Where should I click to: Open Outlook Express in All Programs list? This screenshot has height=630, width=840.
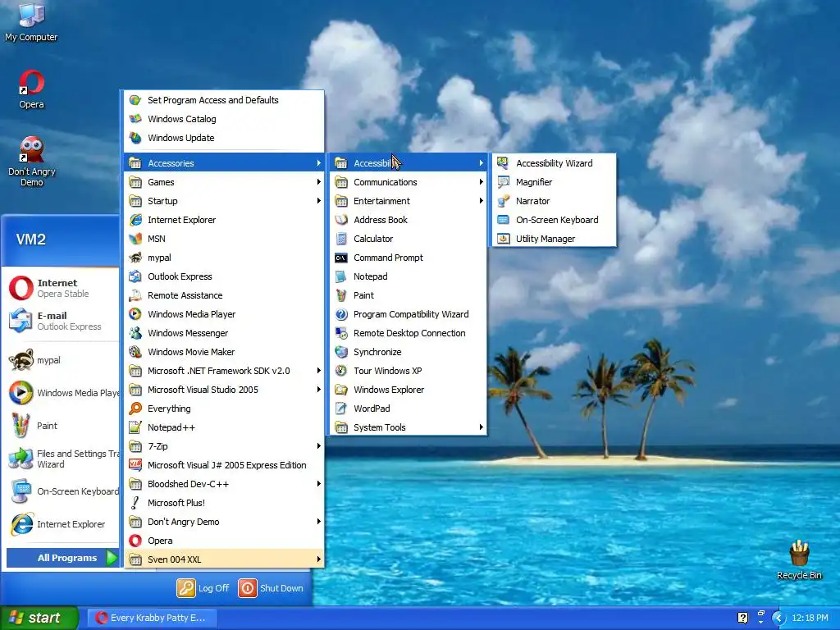(224, 276)
